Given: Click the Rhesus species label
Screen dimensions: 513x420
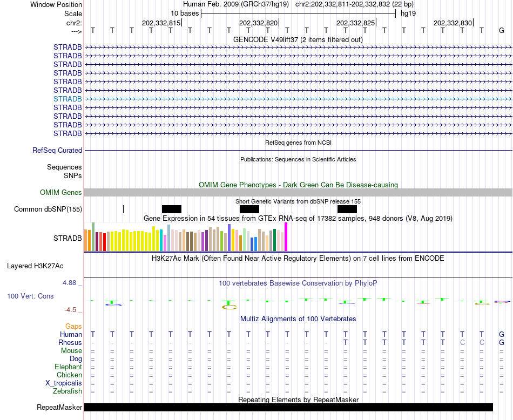Looking at the screenshot, I should point(70,342).
